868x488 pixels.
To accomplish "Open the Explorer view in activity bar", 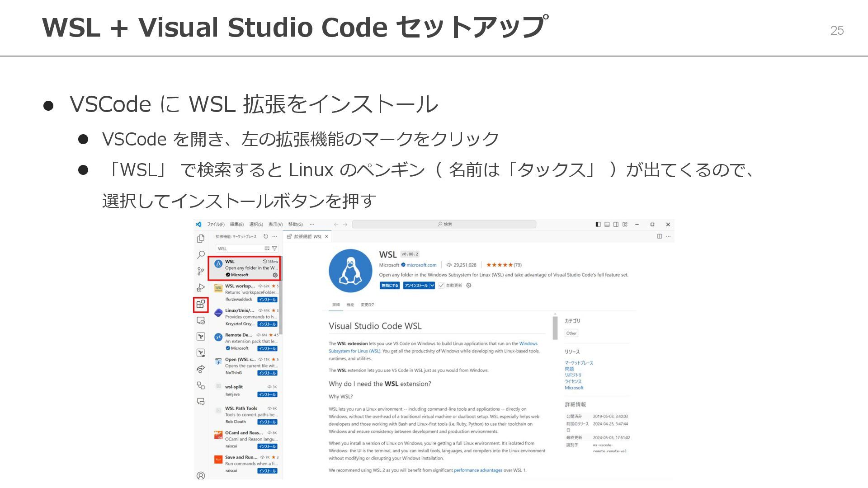I will (x=201, y=238).
